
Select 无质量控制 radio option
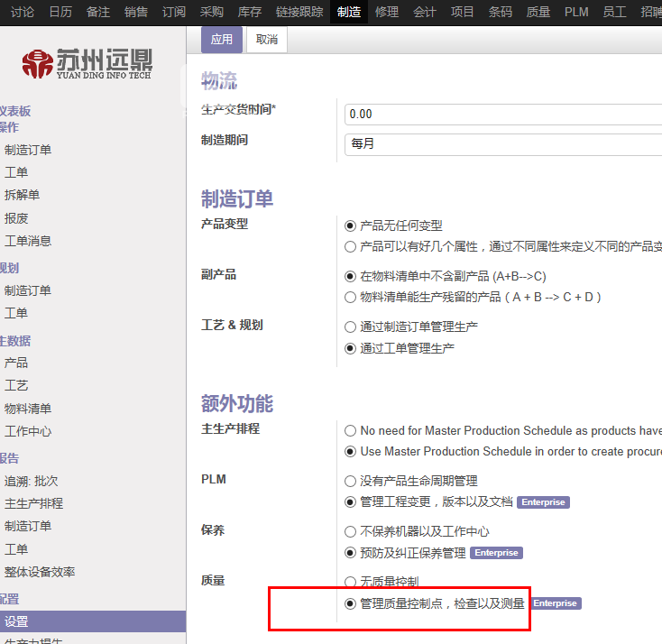pos(350,583)
